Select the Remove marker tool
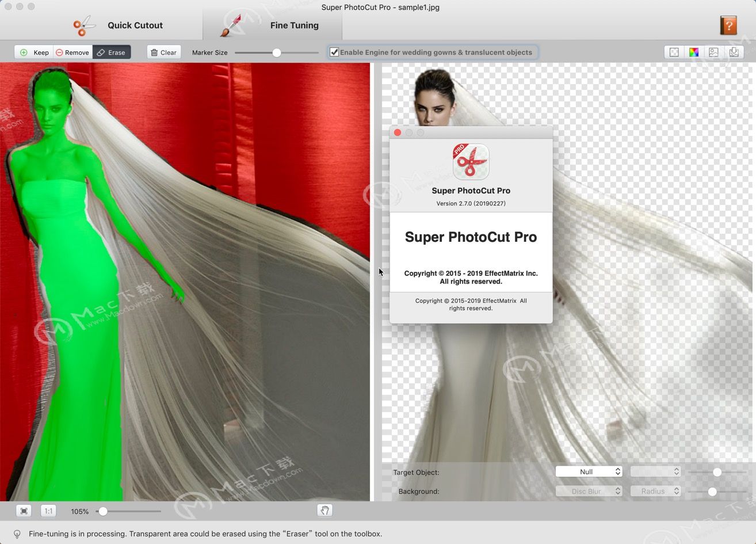Image resolution: width=756 pixels, height=544 pixels. click(x=72, y=52)
